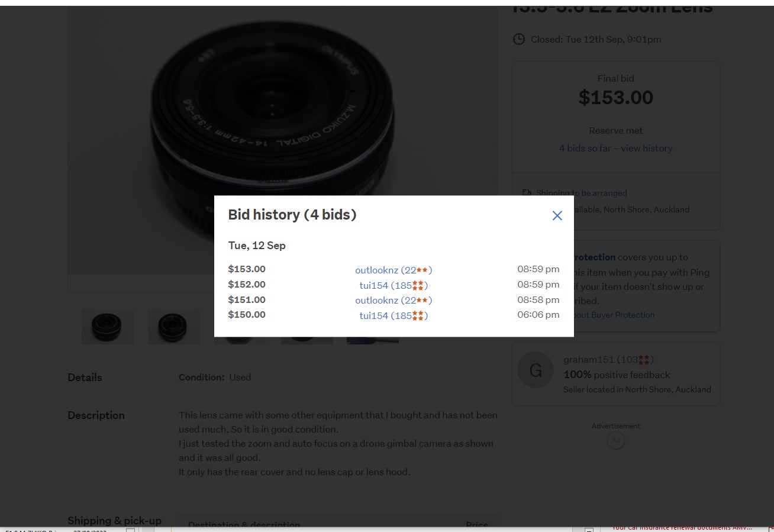The image size is (774, 532).
Task: Open the 'Car insurance renewal documents' item
Action: pyautogui.click(x=682, y=527)
